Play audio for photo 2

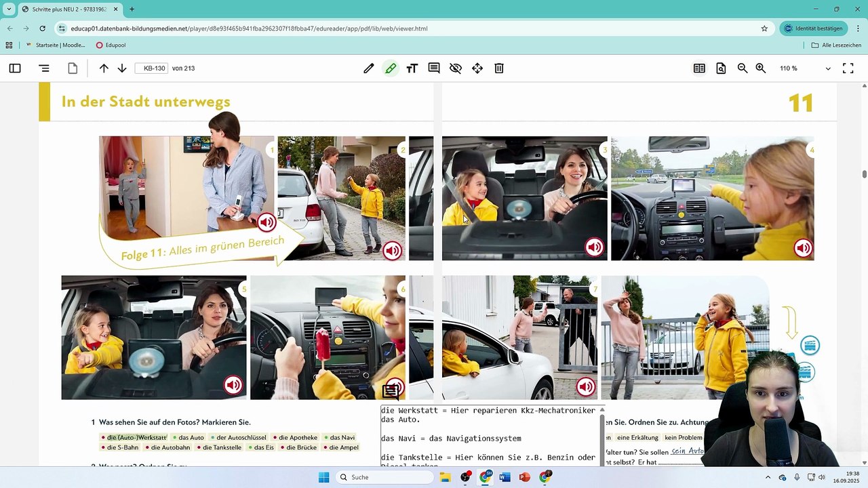click(x=392, y=251)
